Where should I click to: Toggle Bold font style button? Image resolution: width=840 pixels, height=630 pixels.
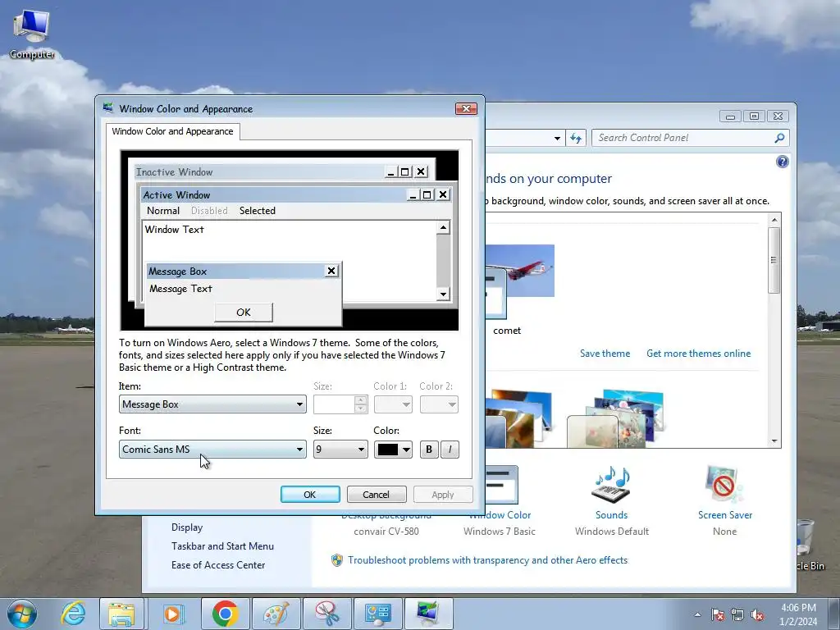pos(428,450)
